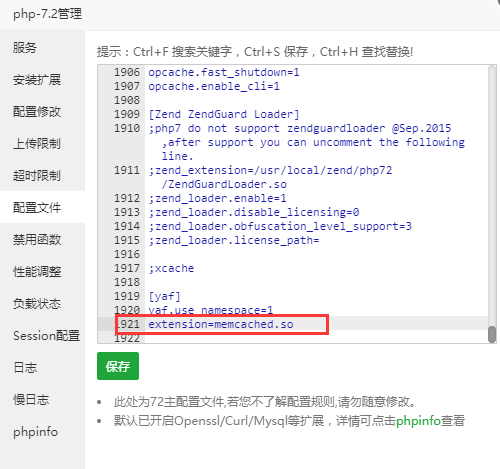
Task: Click empty line 1916 in editor
Action: 316,254
